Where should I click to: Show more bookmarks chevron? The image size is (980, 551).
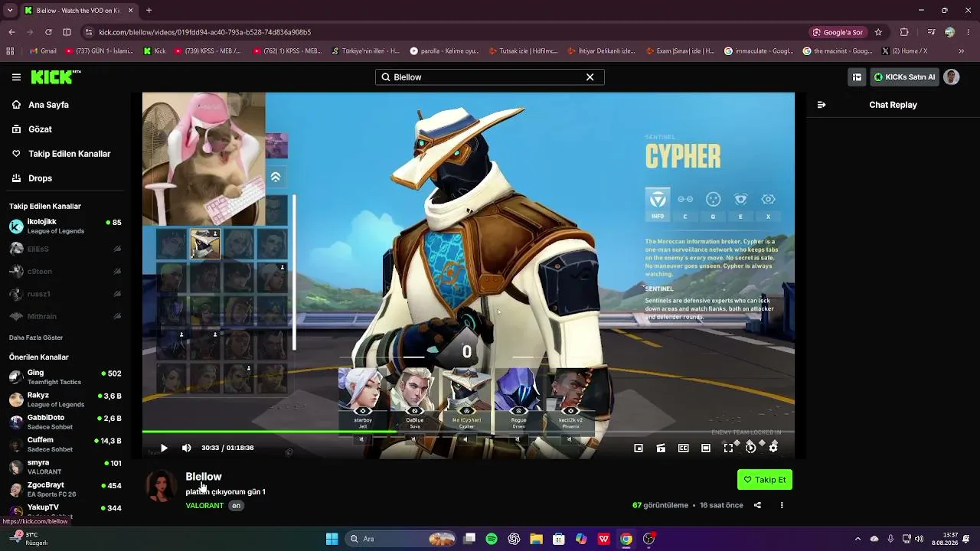point(962,51)
